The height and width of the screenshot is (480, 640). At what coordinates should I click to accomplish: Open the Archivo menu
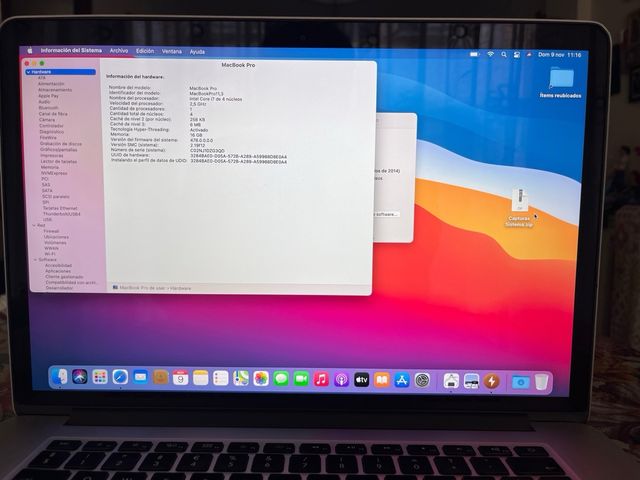(119, 51)
